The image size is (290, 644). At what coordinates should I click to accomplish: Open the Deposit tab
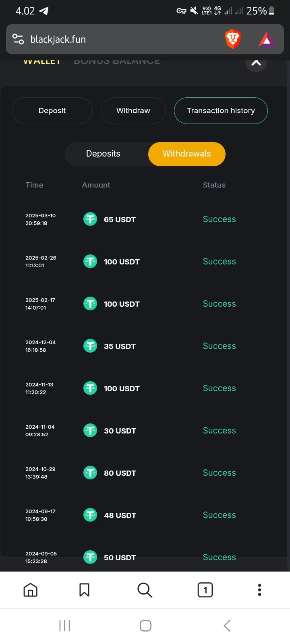(52, 111)
